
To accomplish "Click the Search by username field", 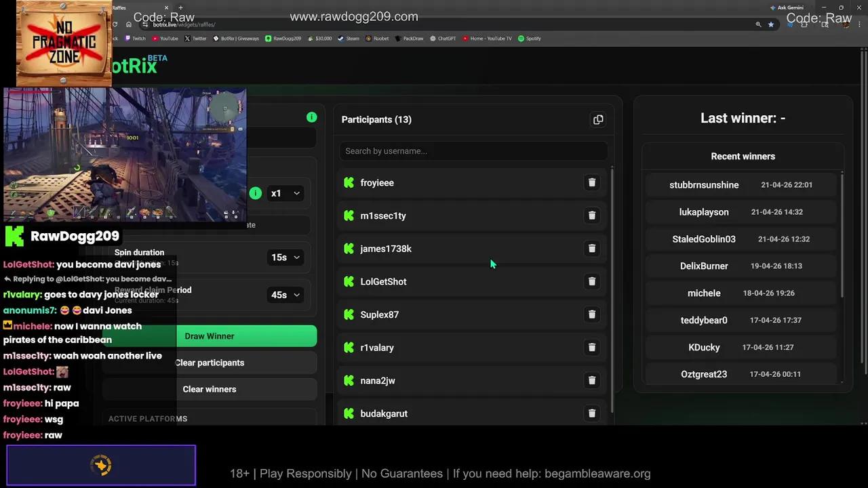I will (473, 150).
